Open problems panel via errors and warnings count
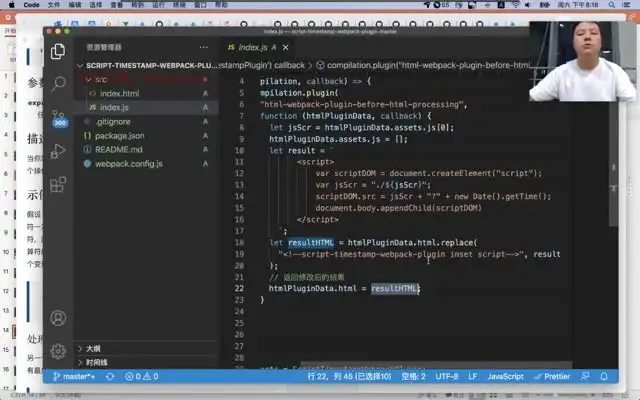640x400 pixels. click(142, 376)
